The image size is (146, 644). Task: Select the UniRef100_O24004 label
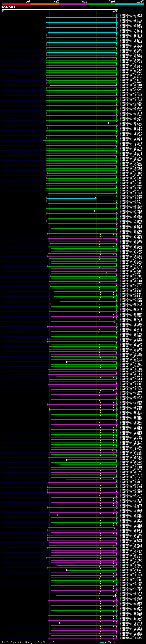coord(131,540)
